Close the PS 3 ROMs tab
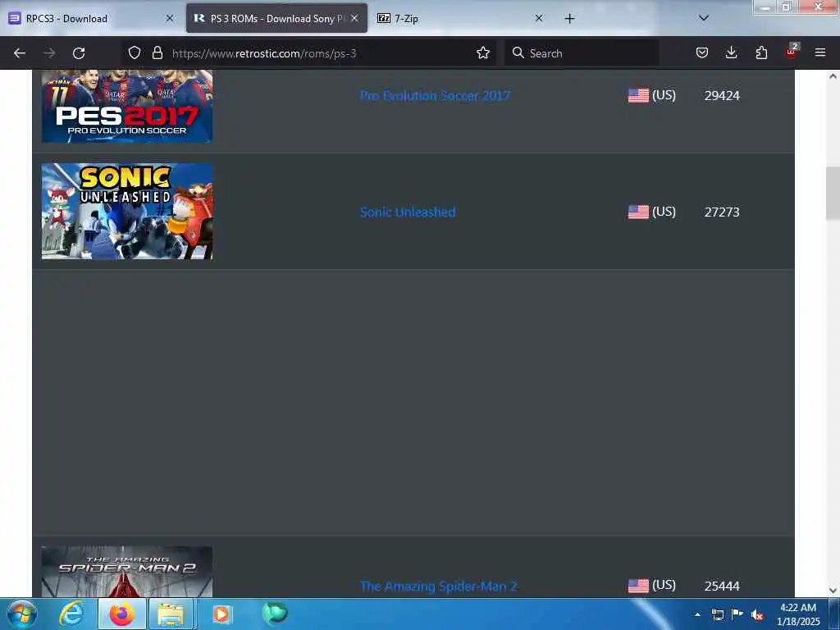840x630 pixels. pos(354,18)
